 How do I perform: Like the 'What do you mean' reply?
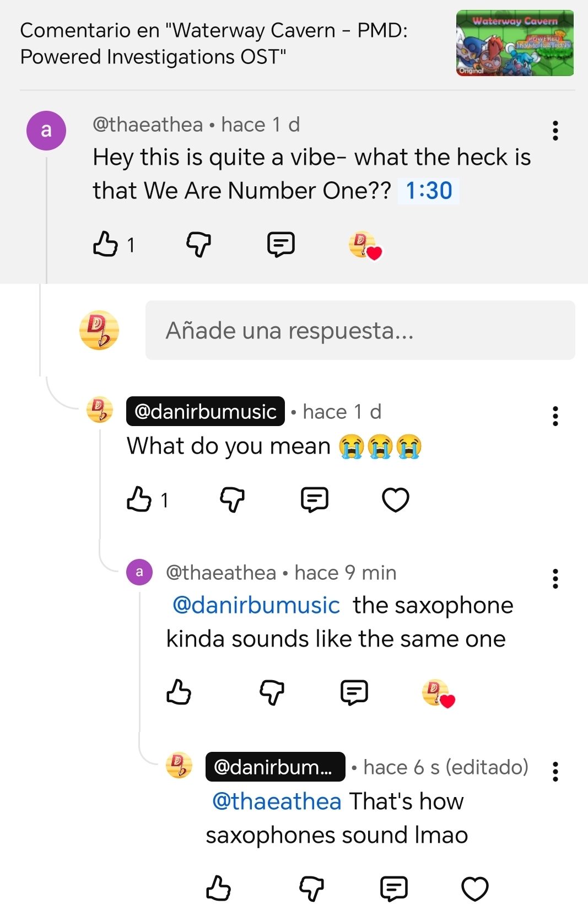pos(139,499)
